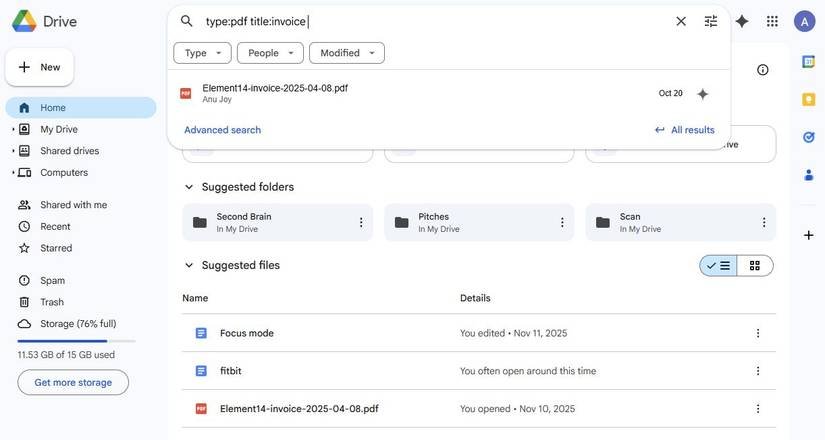825x440 pixels.
Task: Open Google Calendar side panel
Action: coord(808,62)
